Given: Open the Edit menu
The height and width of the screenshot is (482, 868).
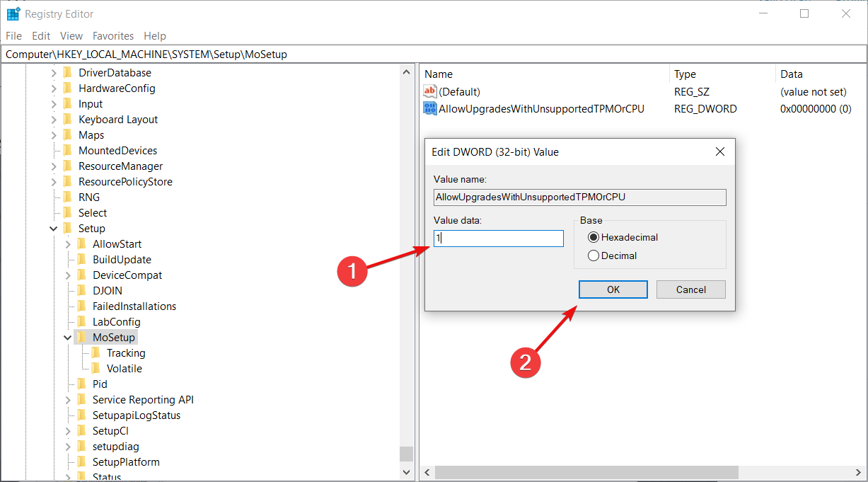Looking at the screenshot, I should pyautogui.click(x=40, y=35).
